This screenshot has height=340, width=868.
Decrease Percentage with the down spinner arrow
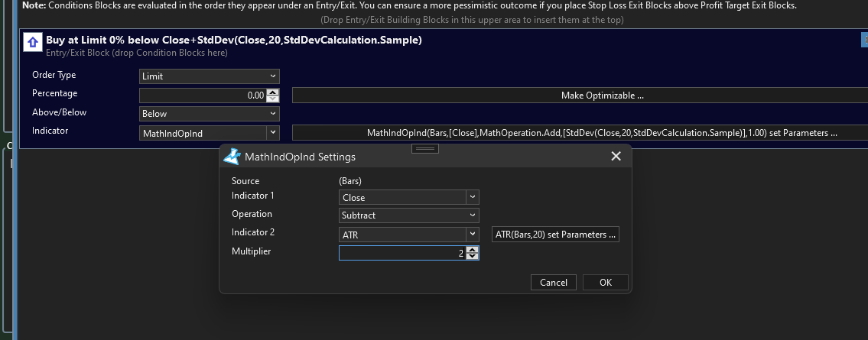[273, 99]
